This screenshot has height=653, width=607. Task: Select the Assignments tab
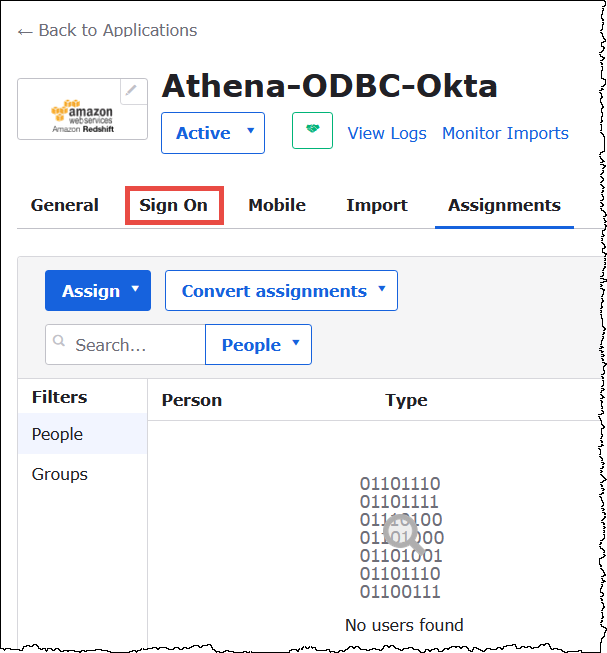coord(504,205)
